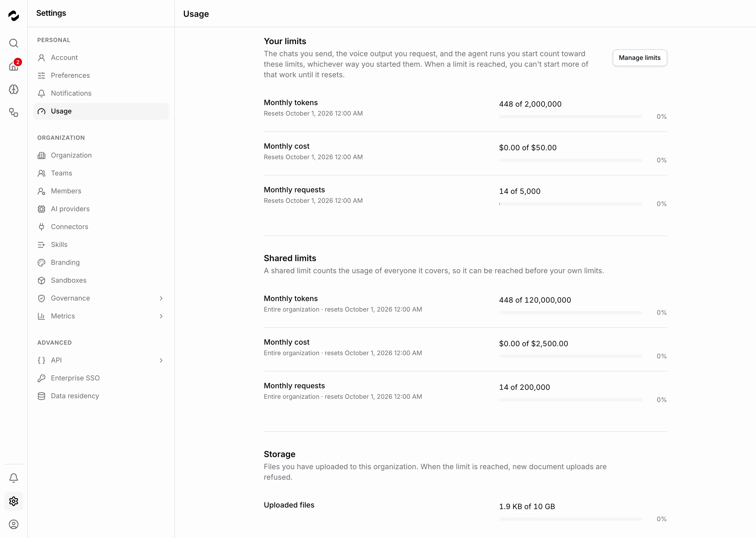Click the "$0.00 of $2,500.00" value

pyautogui.click(x=534, y=344)
